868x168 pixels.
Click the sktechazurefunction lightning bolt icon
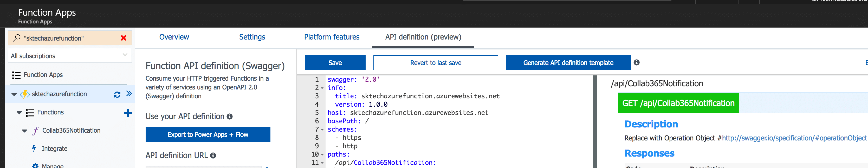point(25,94)
